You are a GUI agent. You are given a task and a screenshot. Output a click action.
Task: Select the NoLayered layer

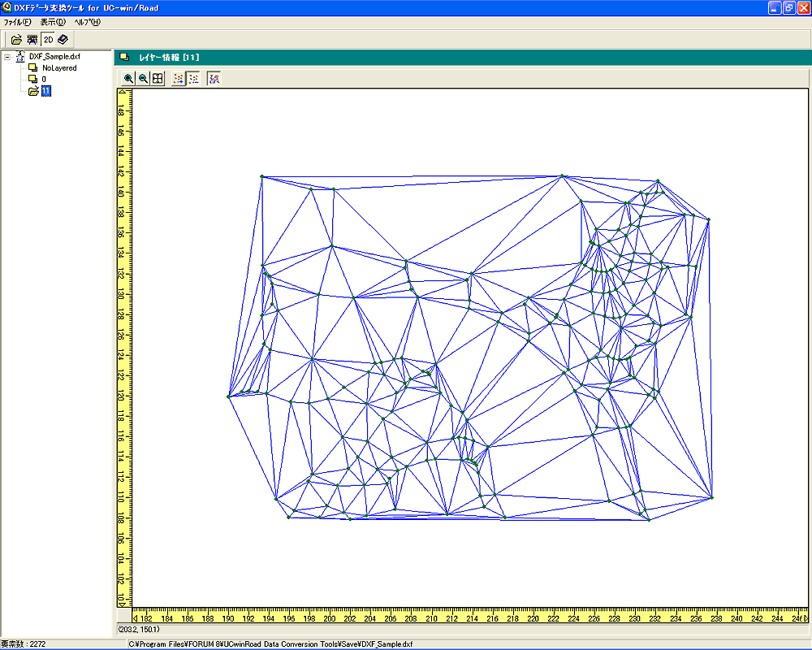click(x=59, y=68)
